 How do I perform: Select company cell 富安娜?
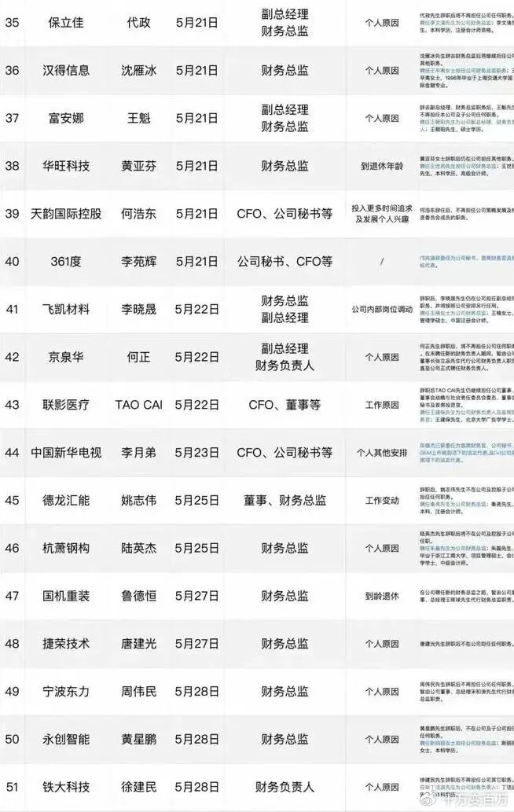pos(66,118)
